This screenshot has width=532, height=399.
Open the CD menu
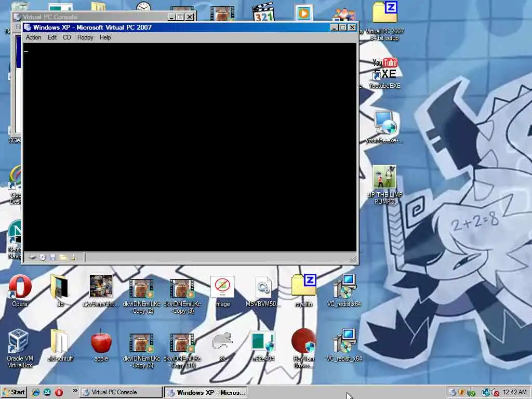click(67, 37)
